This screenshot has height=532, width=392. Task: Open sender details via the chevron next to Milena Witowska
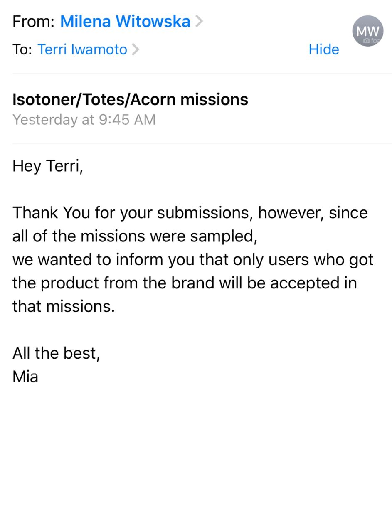(199, 21)
